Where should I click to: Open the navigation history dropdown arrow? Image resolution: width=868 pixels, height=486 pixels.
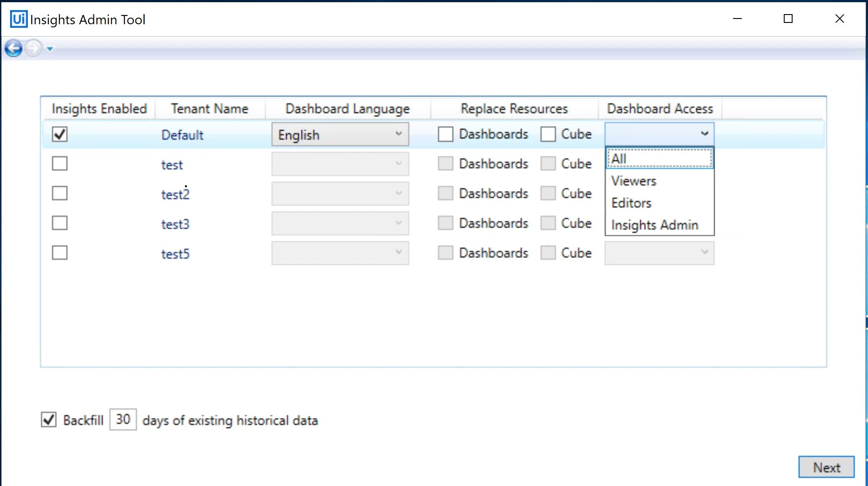pyautogui.click(x=50, y=49)
